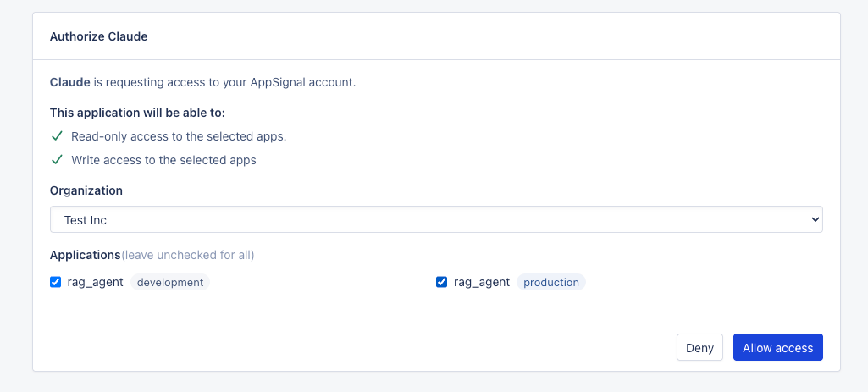Click the Authorize Claude heading
868x392 pixels.
98,37
